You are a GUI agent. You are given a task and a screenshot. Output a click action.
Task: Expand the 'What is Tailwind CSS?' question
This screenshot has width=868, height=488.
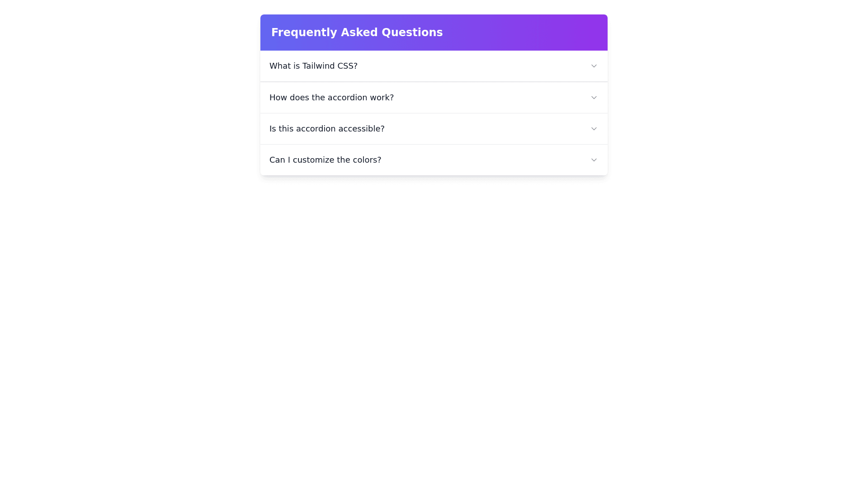[434, 66]
